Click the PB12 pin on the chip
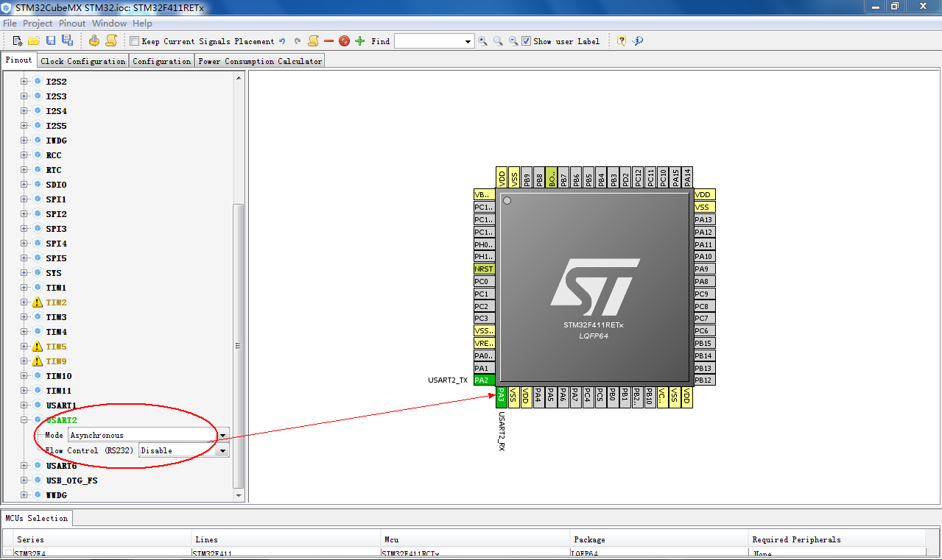The image size is (942, 560). (705, 380)
